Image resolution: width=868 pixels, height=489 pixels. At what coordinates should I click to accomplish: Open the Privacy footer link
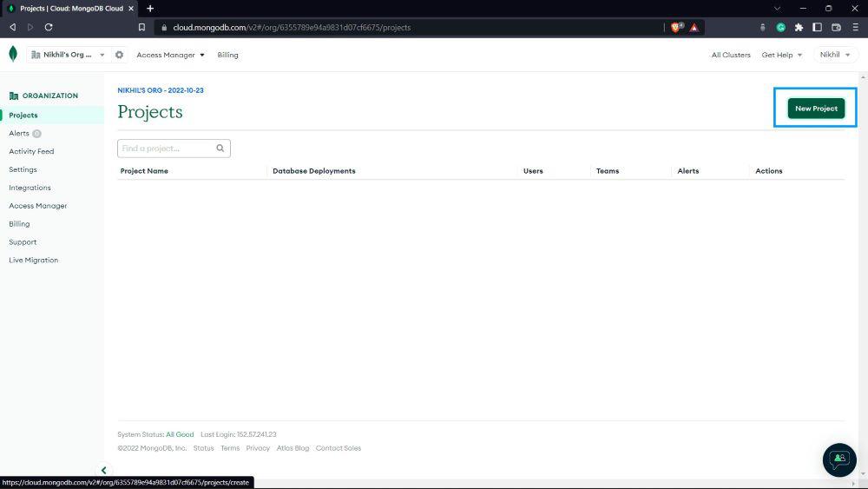(258, 448)
